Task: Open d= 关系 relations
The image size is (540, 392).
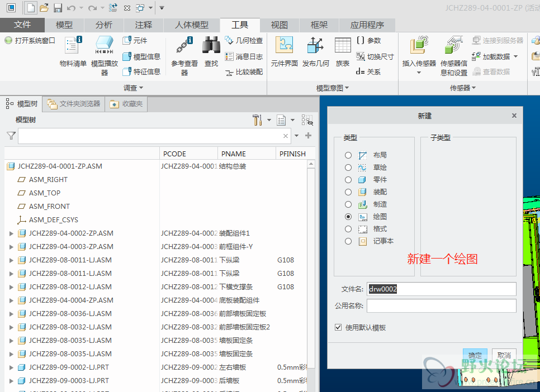Action: pos(368,71)
